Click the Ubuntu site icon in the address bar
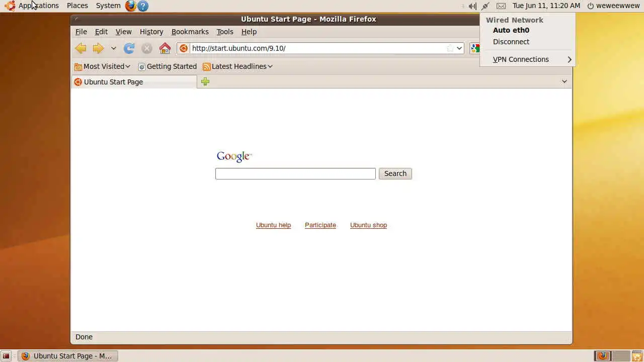 [184, 48]
